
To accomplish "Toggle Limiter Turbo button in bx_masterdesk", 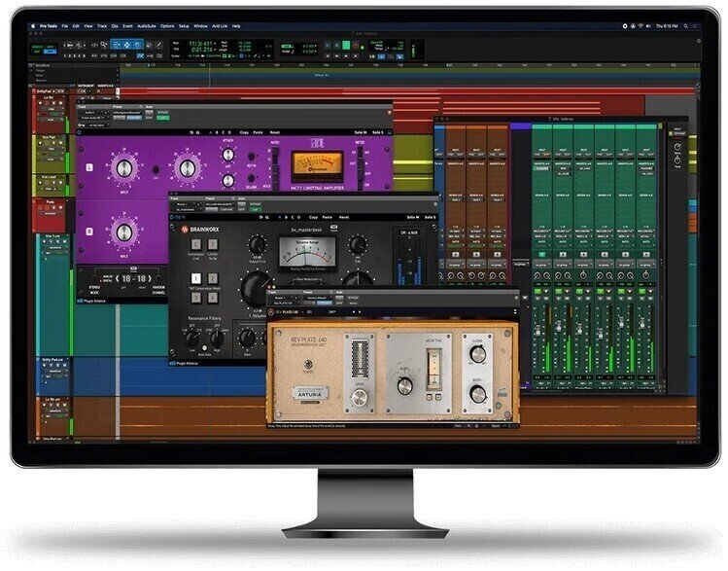I will tap(212, 244).
